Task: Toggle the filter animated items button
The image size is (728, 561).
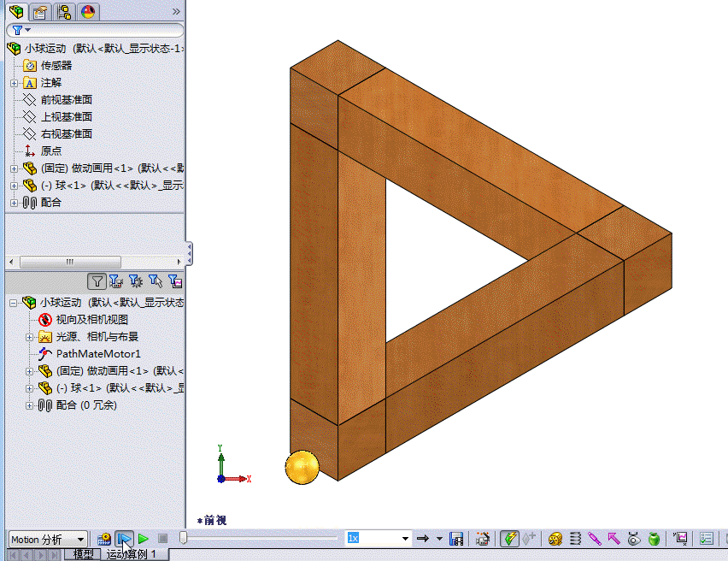Action: [116, 281]
